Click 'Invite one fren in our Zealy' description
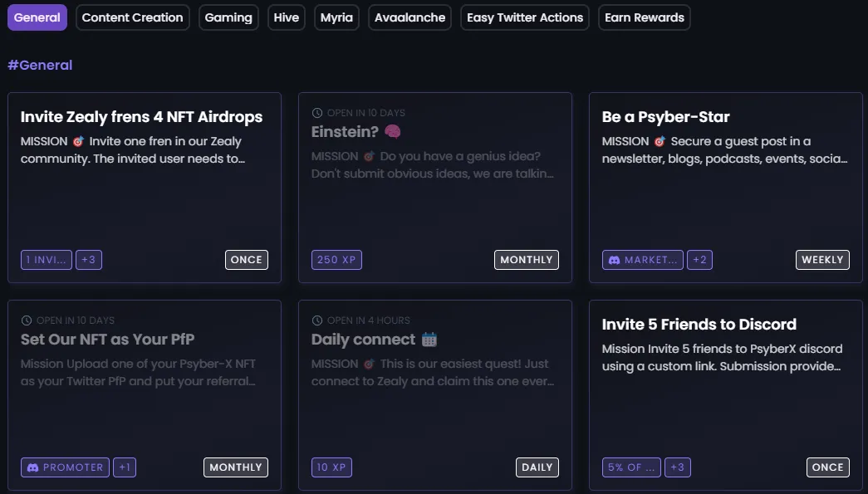This screenshot has width=868, height=494. point(165,142)
